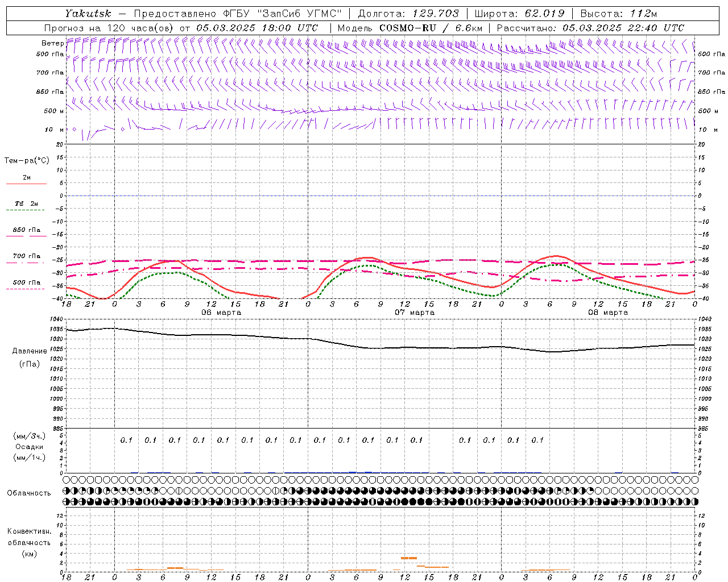Click the 'Осадки' precipitation label
728x582 pixels.
(29, 447)
